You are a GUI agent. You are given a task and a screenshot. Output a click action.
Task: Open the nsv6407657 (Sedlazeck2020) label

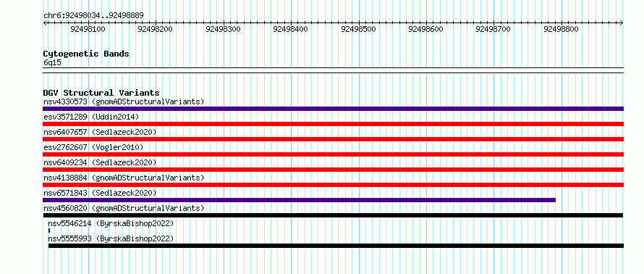[x=100, y=132]
